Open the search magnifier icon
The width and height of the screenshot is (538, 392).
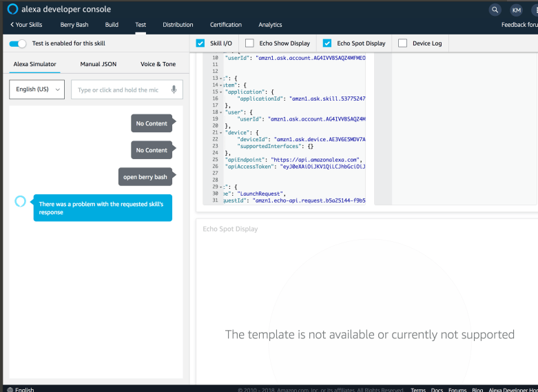pos(495,10)
